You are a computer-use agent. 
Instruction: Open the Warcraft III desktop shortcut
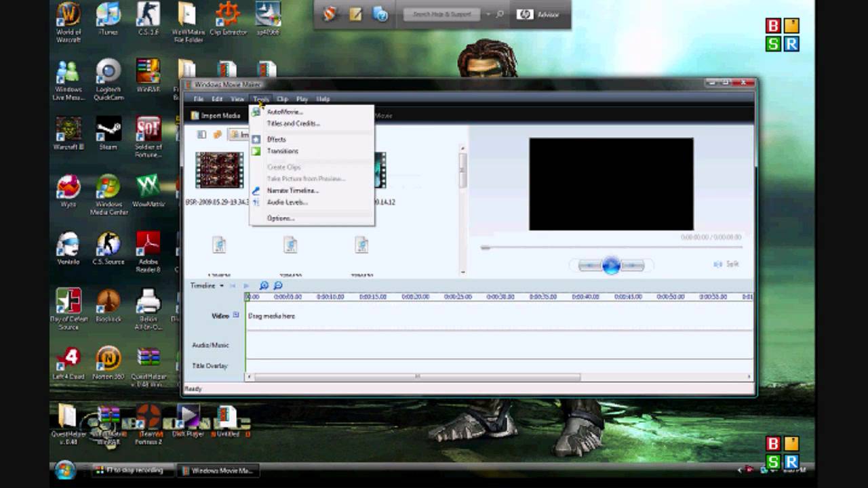pyautogui.click(x=68, y=134)
